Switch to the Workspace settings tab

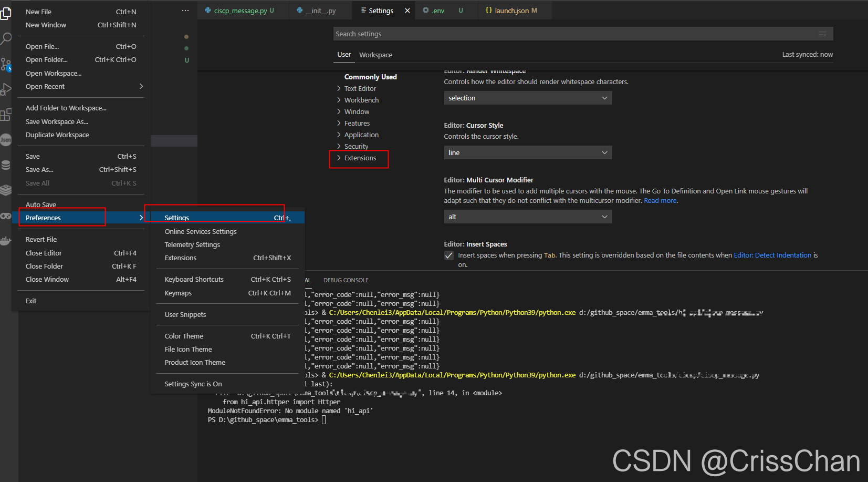(375, 55)
